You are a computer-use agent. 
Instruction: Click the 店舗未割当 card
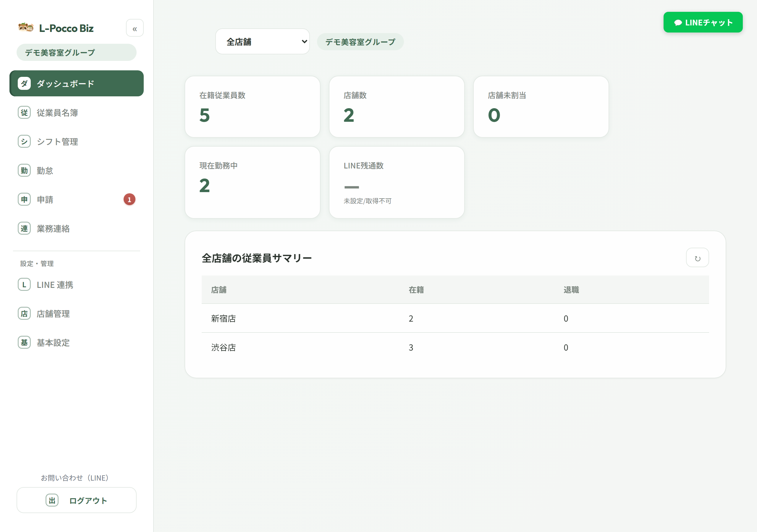point(541,107)
